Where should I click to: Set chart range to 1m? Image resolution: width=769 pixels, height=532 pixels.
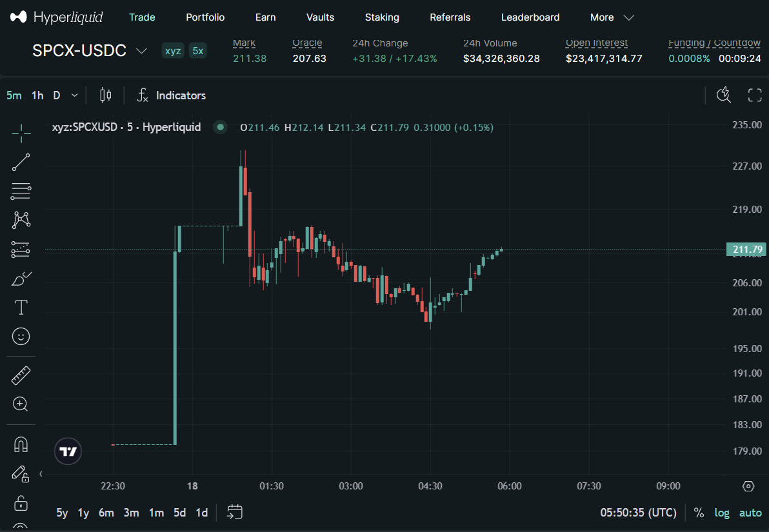(157, 513)
